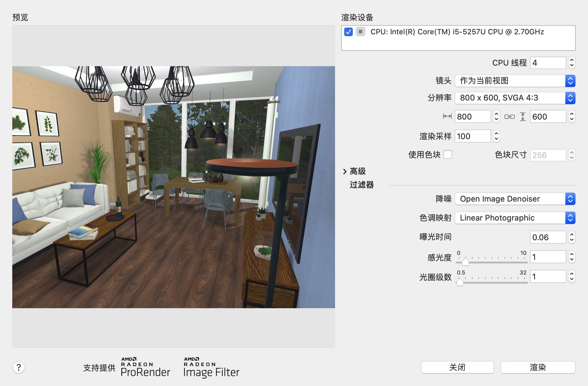588x386 pixels.
Task: Click the 关闭 Close button
Action: click(x=458, y=367)
